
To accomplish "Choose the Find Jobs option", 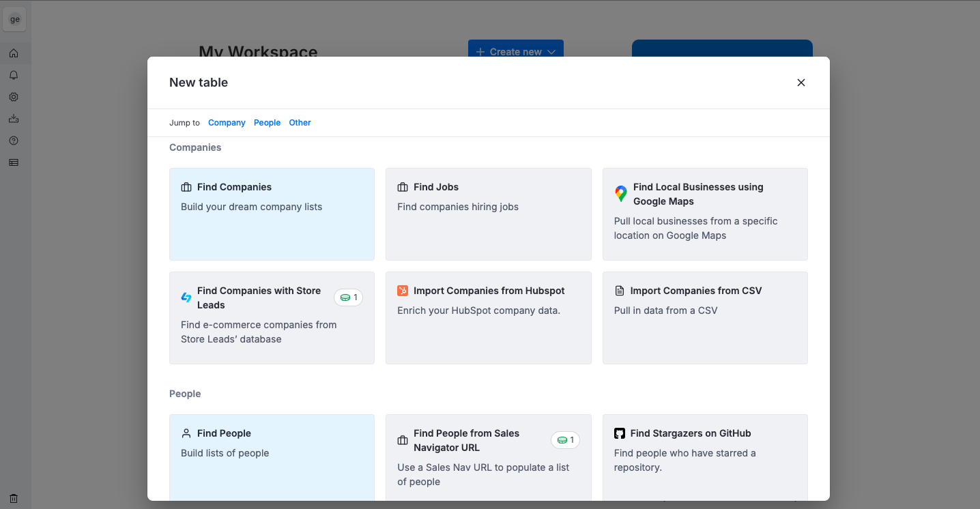I will (488, 214).
